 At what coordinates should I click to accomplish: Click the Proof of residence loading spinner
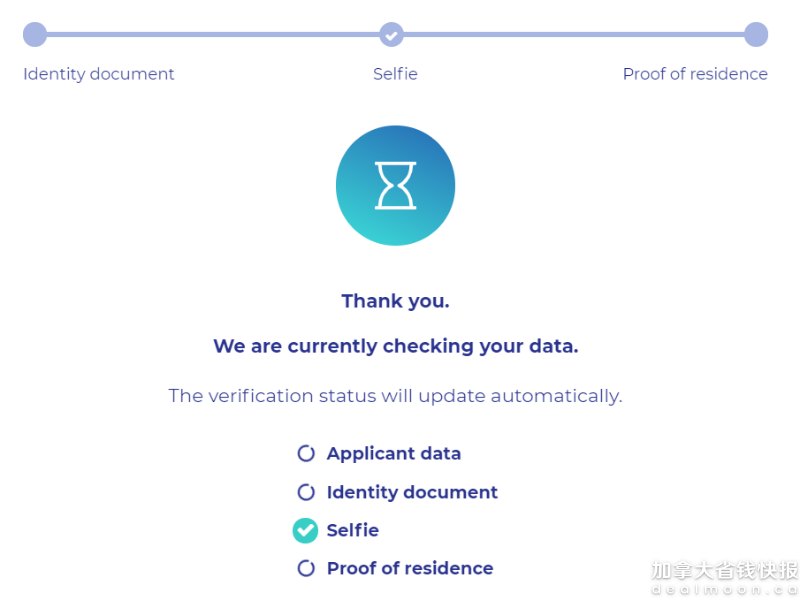tap(306, 568)
